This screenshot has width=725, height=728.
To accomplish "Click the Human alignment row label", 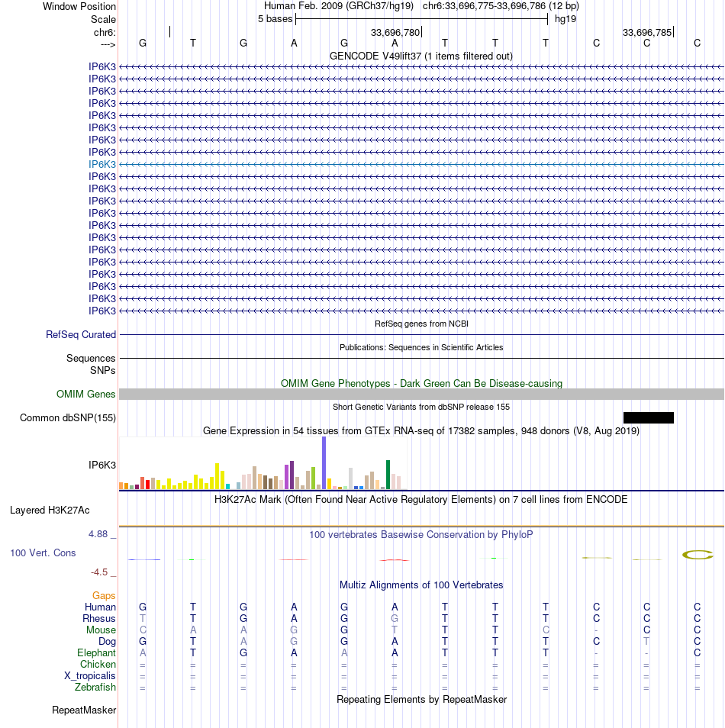I will pyautogui.click(x=100, y=607).
